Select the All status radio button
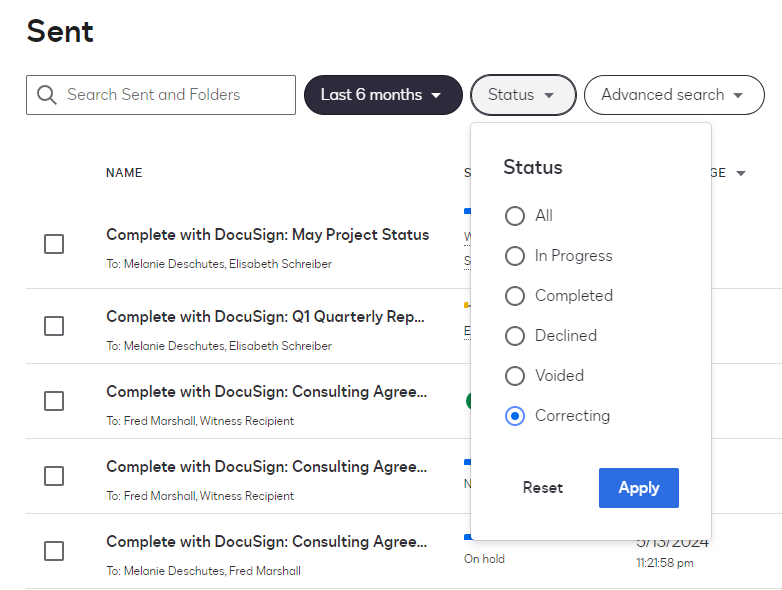The height and width of the screenshot is (590, 782). (515, 216)
